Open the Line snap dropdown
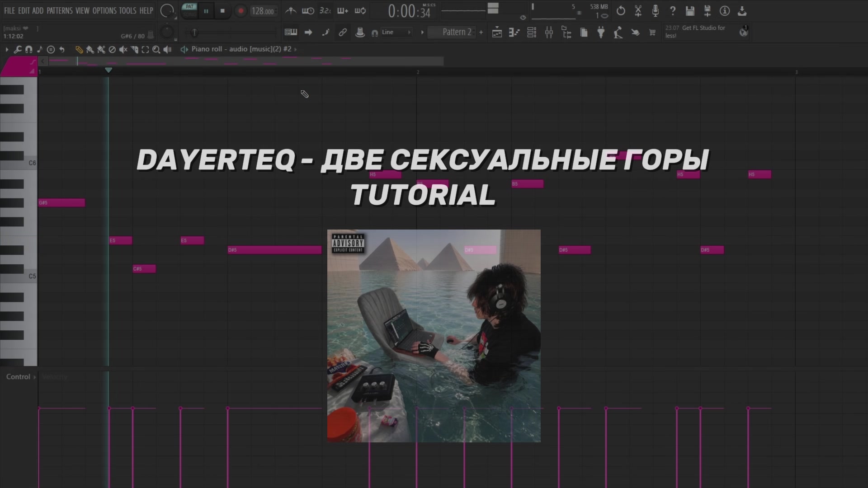The image size is (868, 488). tap(396, 32)
